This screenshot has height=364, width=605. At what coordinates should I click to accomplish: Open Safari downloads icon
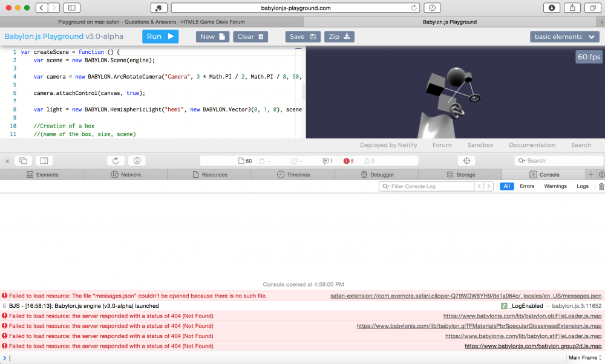[x=552, y=8]
